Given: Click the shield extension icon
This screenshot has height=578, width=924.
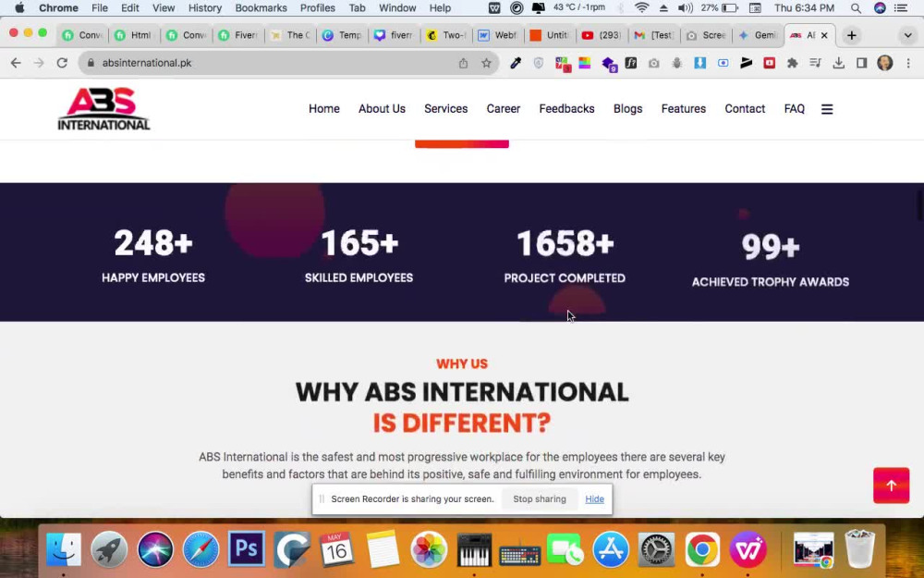Looking at the screenshot, I should 538,63.
